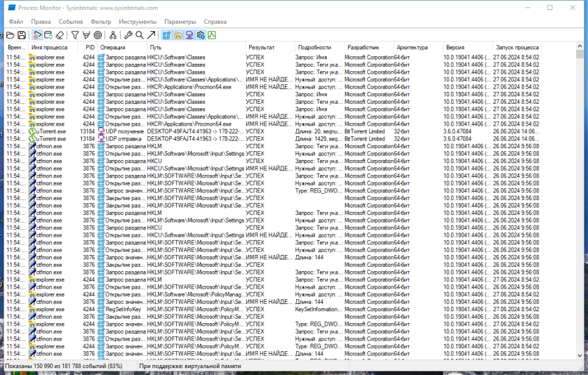588x375 pixels.
Task: Click network icon in UDP отправка row
Action: (101, 139)
